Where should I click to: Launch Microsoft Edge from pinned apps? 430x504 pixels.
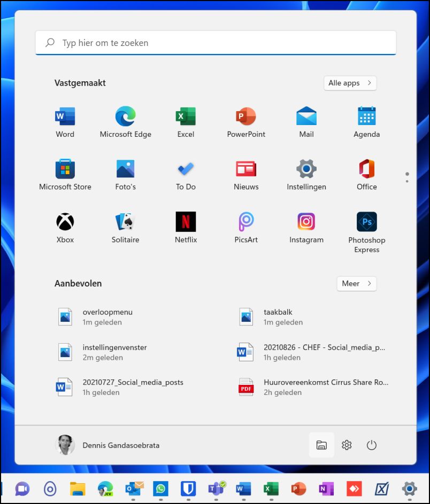tap(126, 122)
